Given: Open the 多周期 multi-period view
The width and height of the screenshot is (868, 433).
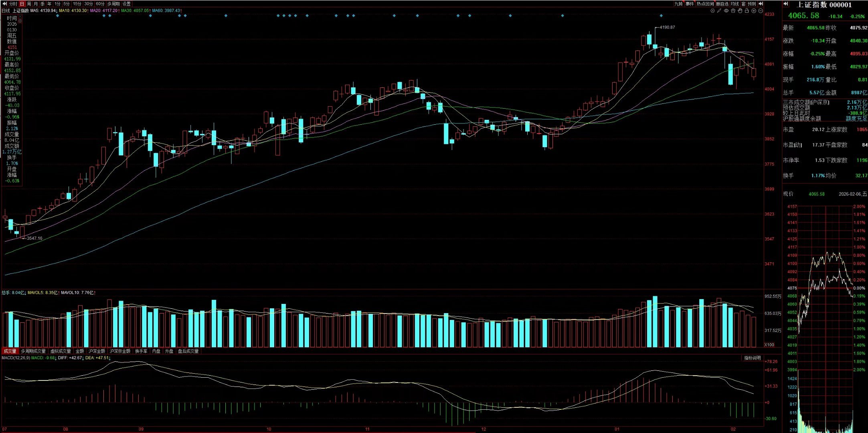Looking at the screenshot, I should point(113,4).
